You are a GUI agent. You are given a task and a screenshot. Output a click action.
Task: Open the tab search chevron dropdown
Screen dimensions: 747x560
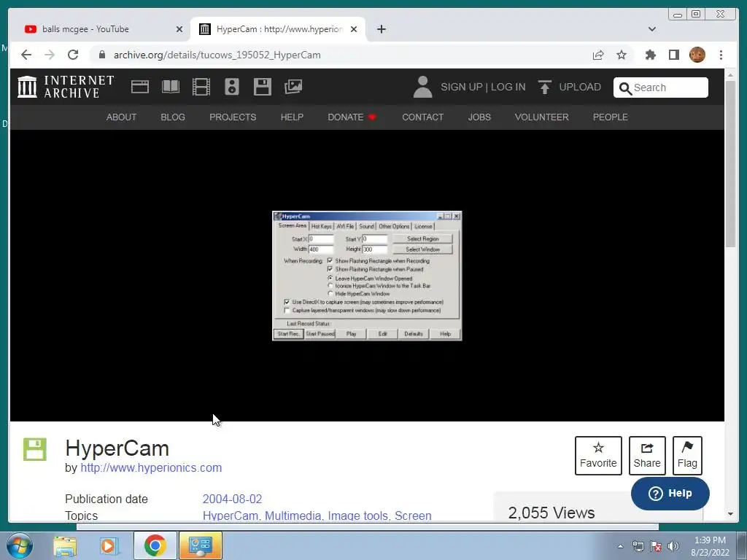pos(651,29)
